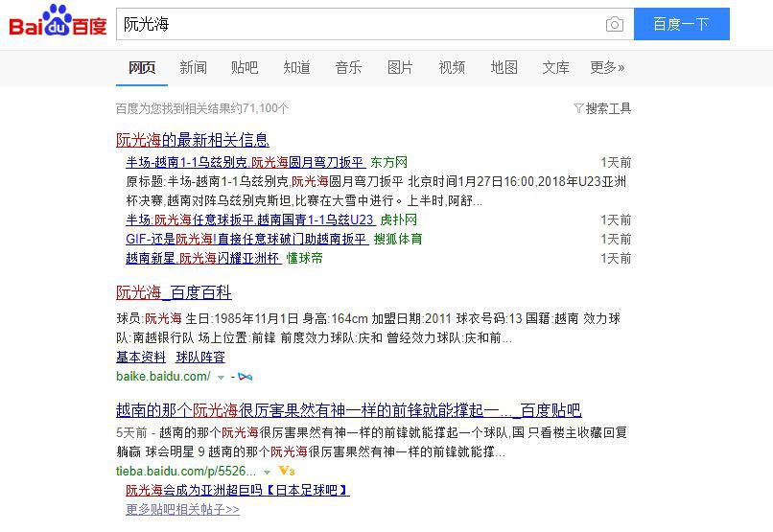Open GIF-还是阮光海 news link

coord(247,239)
